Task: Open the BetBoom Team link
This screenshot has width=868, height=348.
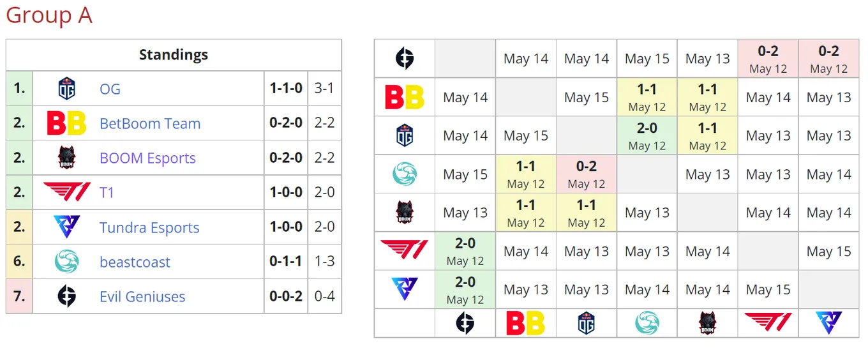Action: [x=150, y=123]
